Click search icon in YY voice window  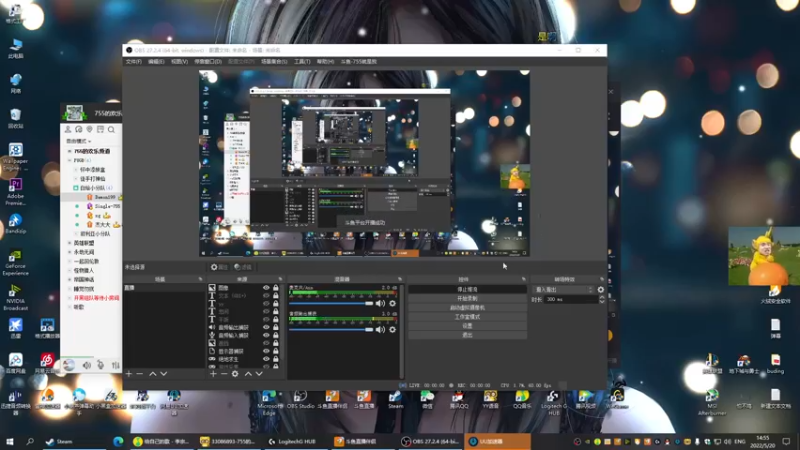(x=111, y=130)
